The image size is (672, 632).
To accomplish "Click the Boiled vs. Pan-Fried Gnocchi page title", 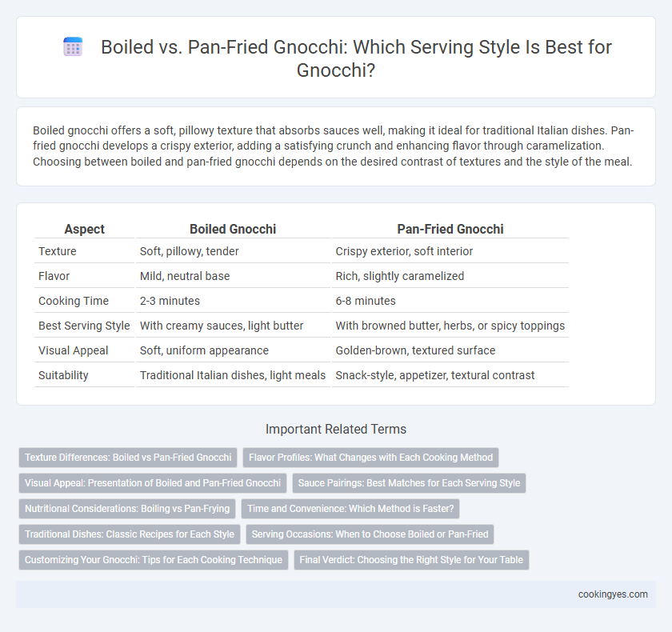I will coord(356,58).
